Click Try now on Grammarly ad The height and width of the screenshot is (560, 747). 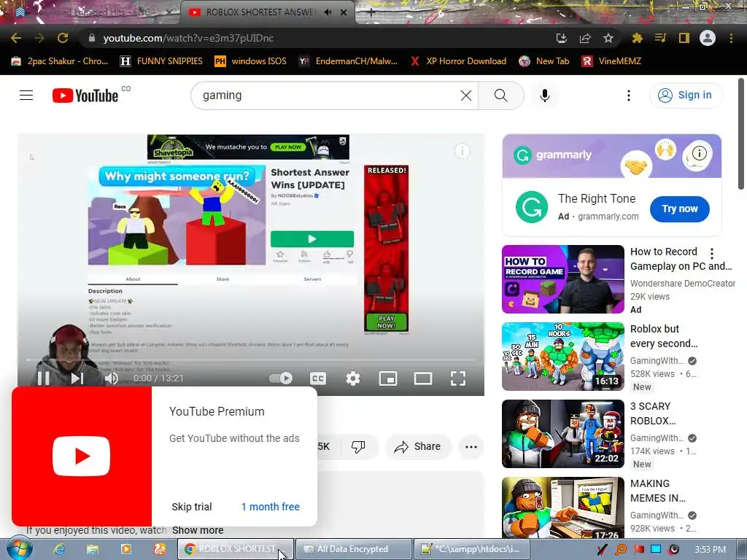(679, 209)
